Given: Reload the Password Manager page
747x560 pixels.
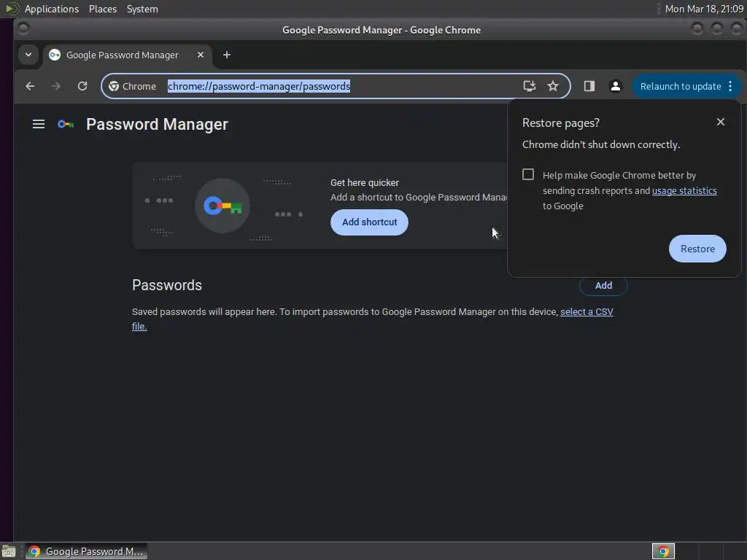Looking at the screenshot, I should (82, 86).
